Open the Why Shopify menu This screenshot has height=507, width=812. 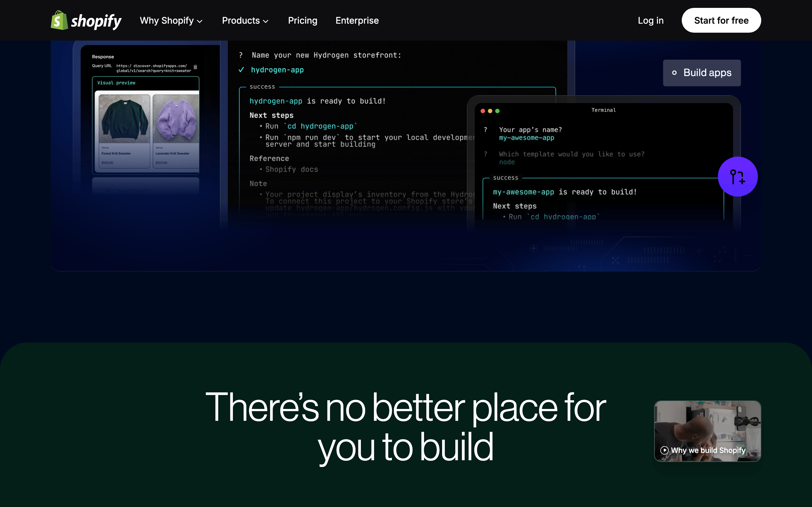[x=171, y=21]
